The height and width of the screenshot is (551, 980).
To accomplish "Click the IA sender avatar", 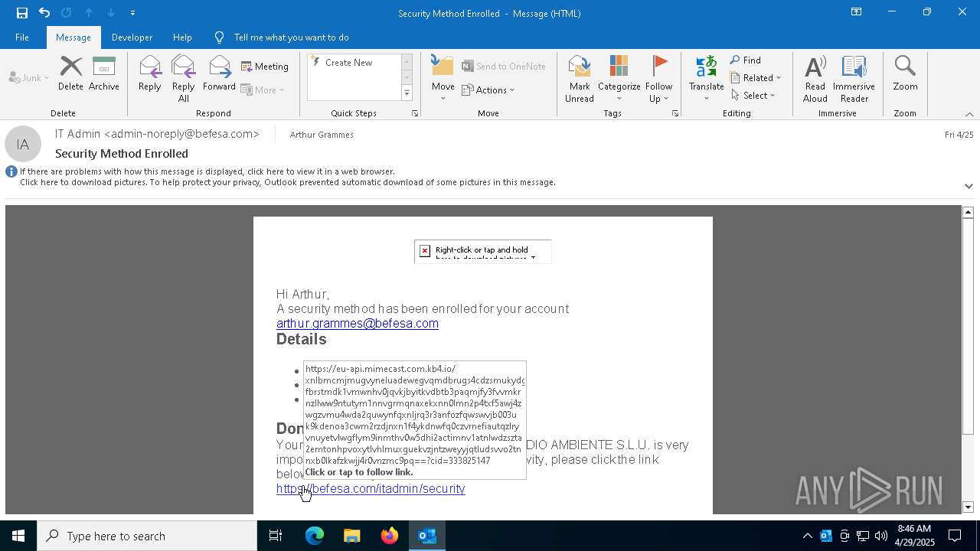I will pos(23,144).
